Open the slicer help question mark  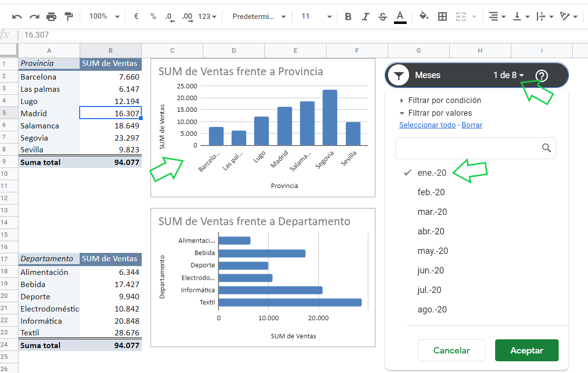[542, 76]
